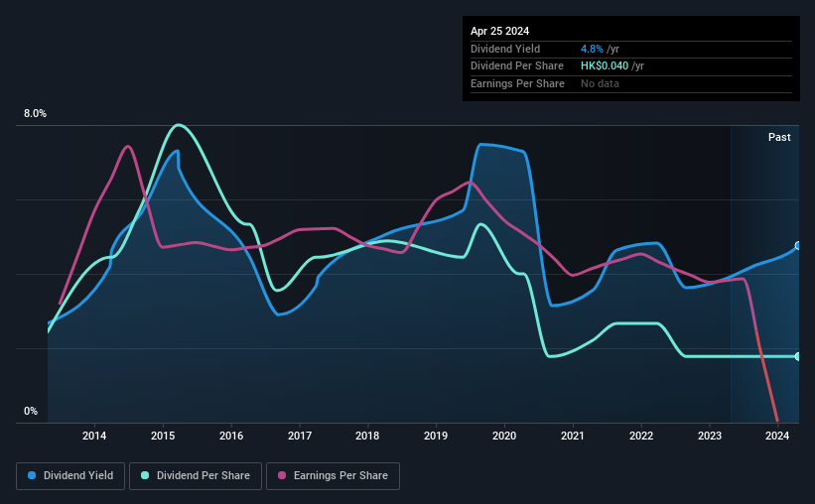Click the 4.8% dividend yield value in tooltip
This screenshot has width=815, height=504.
click(592, 49)
